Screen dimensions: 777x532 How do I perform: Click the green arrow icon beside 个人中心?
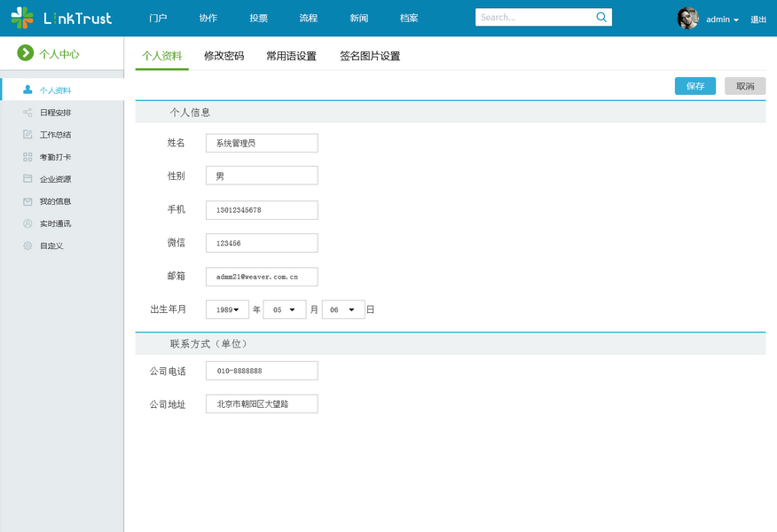tap(25, 53)
